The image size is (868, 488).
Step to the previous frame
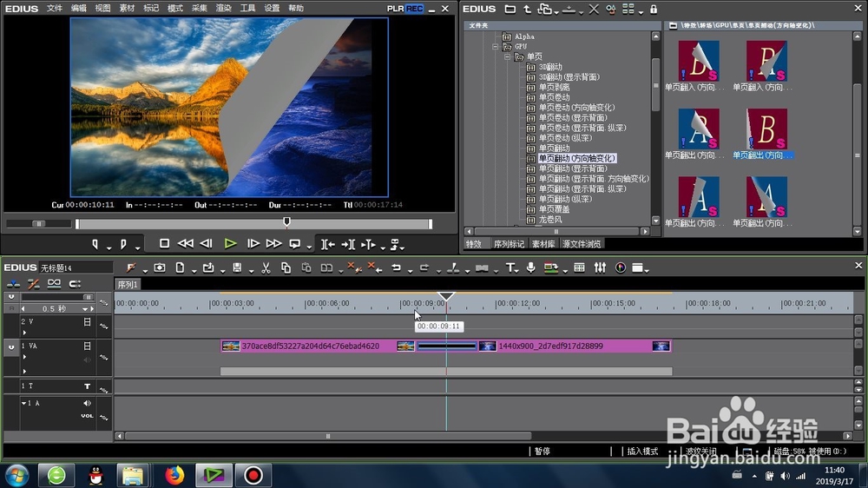tap(206, 244)
